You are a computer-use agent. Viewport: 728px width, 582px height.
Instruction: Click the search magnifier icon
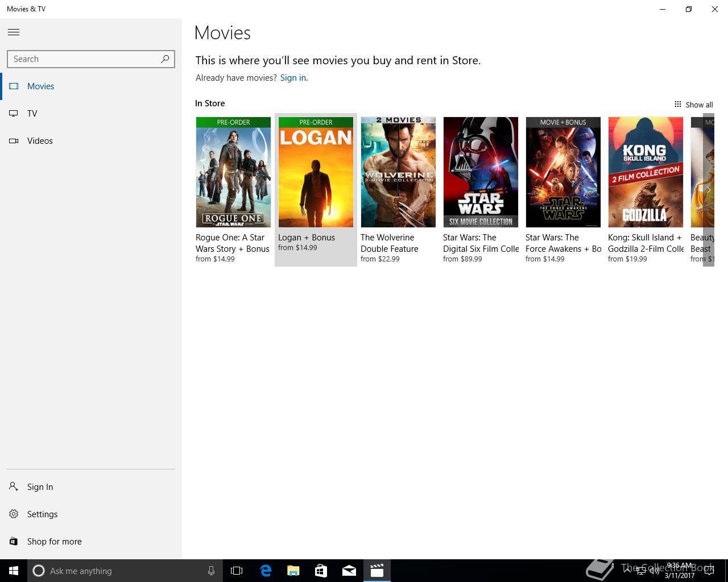coord(165,59)
